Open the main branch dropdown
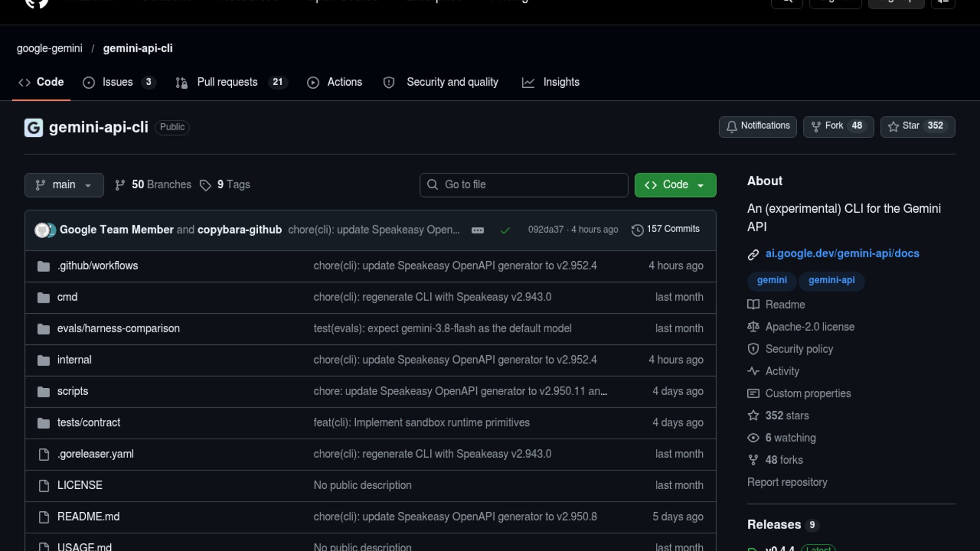Viewport: 980px width, 551px height. (64, 185)
